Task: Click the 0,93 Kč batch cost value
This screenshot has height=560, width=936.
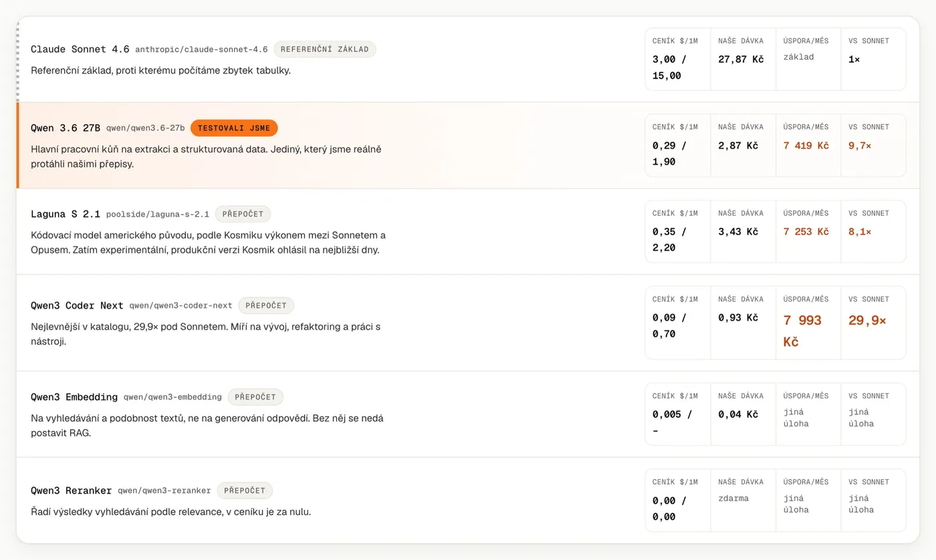Action: tap(738, 318)
